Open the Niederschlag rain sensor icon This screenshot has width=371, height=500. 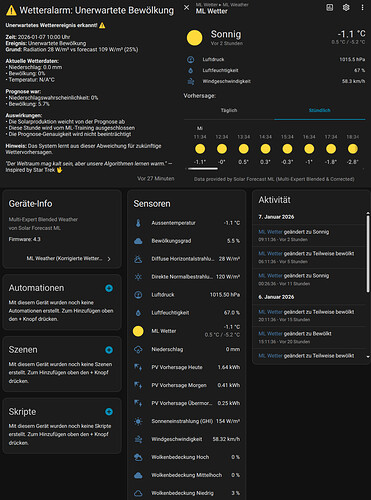tap(138, 349)
